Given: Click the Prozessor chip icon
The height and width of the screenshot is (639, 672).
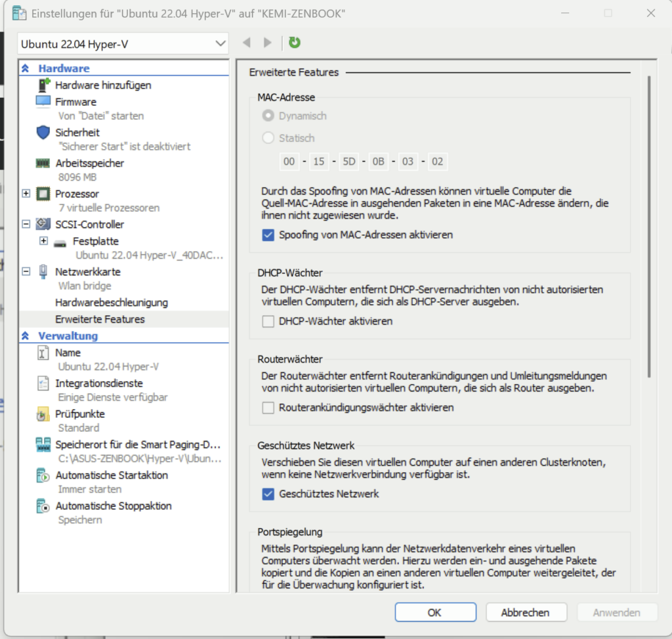Looking at the screenshot, I should tap(43, 194).
